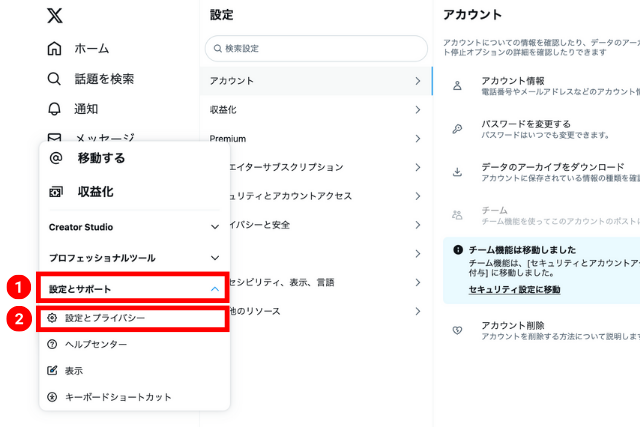This screenshot has width=640, height=427.
Task: Open セキュリティとアカウントアクセス row chevron
Action: pyautogui.click(x=417, y=196)
